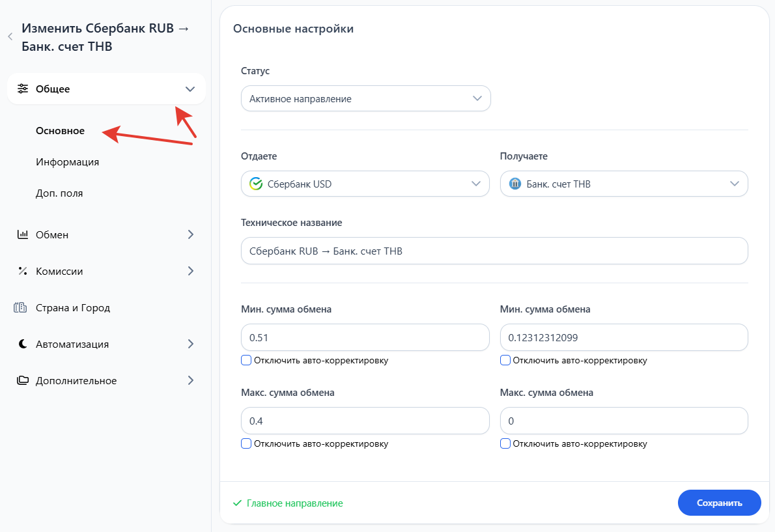This screenshot has width=775, height=532.
Task: Click the bank icon in Получаете field
Action: point(515,184)
